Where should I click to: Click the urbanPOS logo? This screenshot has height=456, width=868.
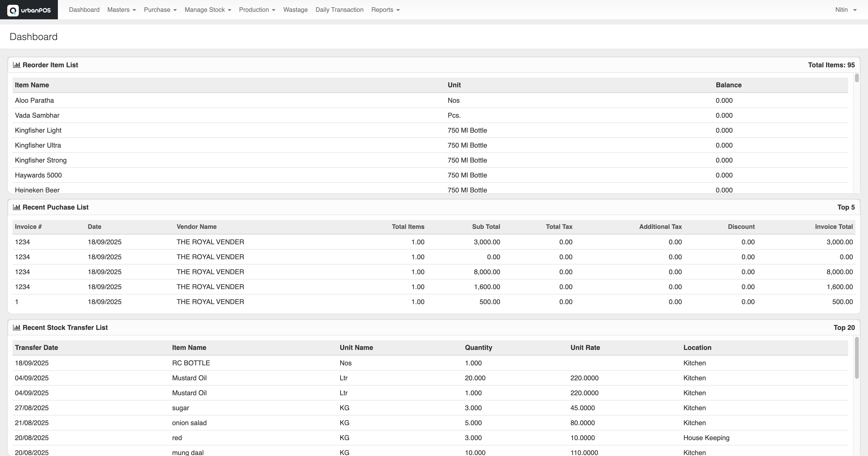click(x=29, y=10)
